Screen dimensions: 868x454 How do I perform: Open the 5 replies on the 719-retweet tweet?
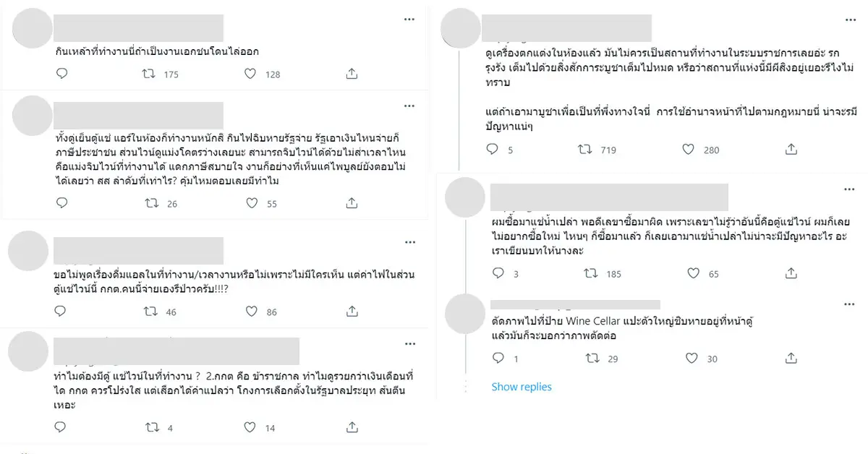(x=493, y=150)
